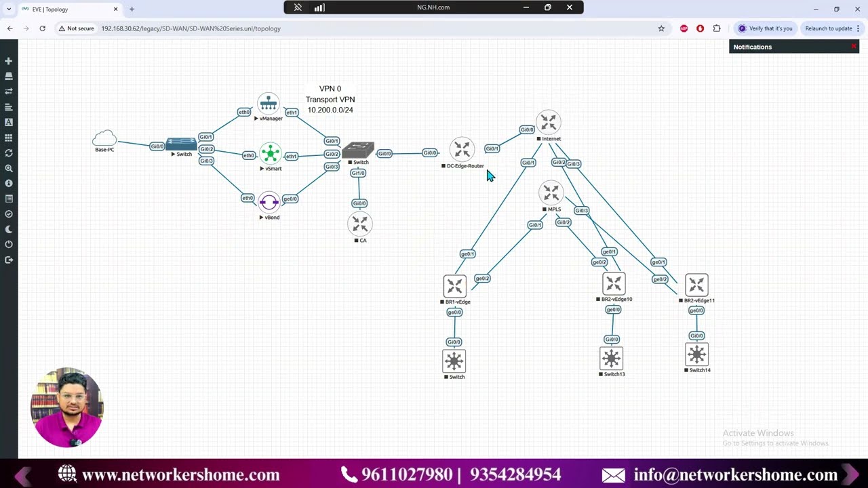Click the NG.NH.com remote session title

click(433, 7)
